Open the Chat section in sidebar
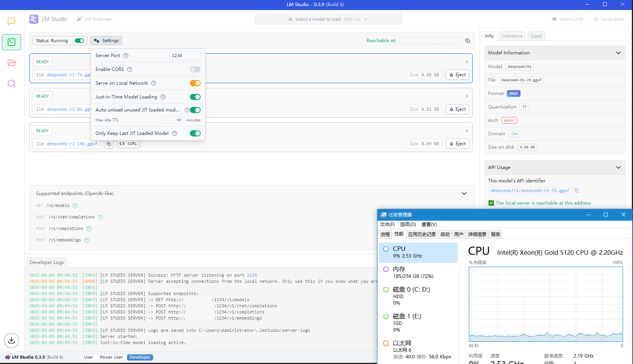The image size is (633, 364). 12,21
